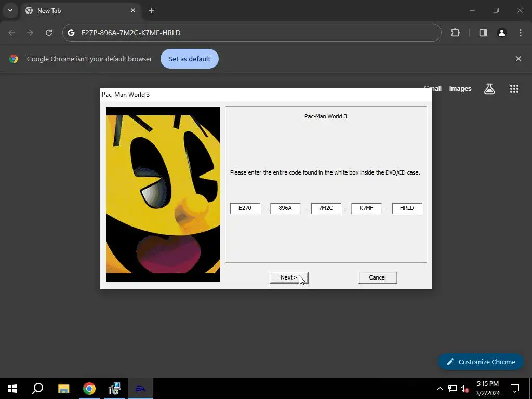Cancel the Pac-Man World 3 installer
Viewport: 532px width, 399px height.
pyautogui.click(x=378, y=277)
